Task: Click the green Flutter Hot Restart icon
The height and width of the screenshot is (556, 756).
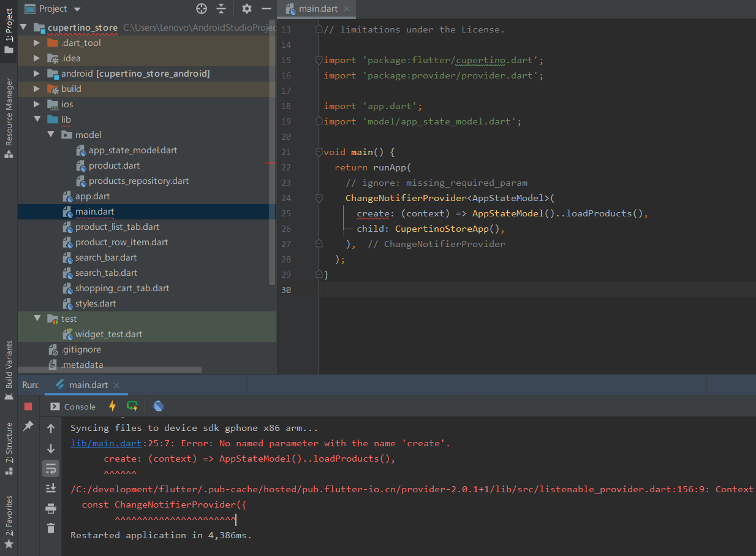Action: tap(132, 406)
